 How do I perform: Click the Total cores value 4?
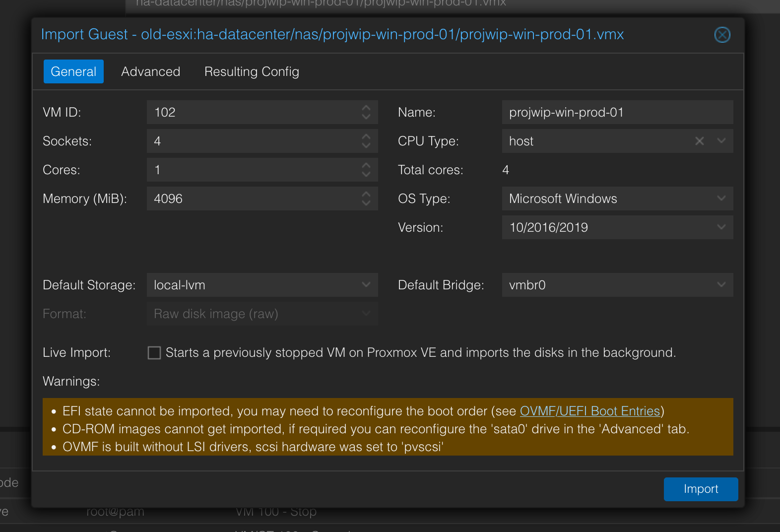coord(506,170)
